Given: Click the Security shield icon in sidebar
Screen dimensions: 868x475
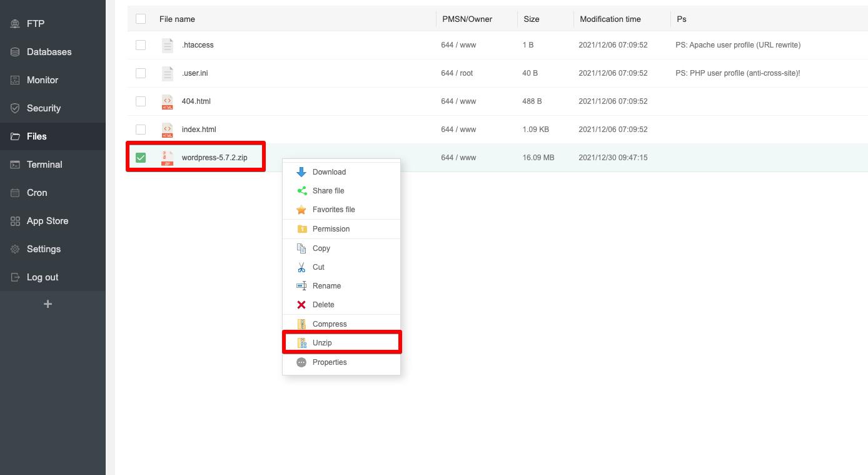Looking at the screenshot, I should 15,108.
